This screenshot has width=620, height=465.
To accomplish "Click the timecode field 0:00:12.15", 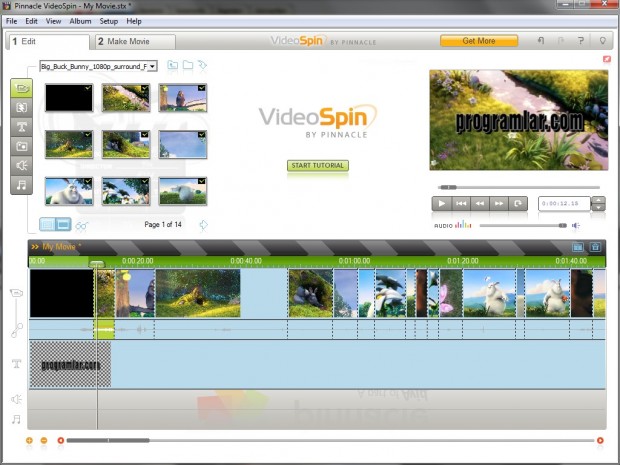I will [x=564, y=204].
